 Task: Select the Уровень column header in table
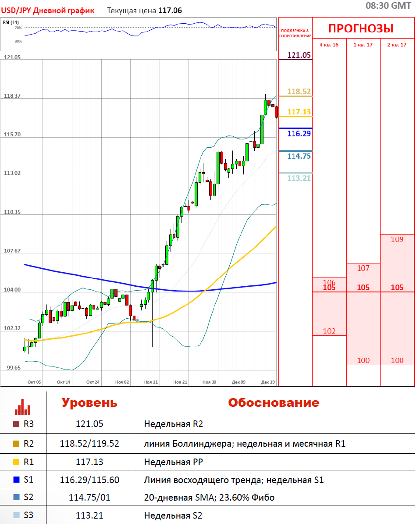coord(89,402)
